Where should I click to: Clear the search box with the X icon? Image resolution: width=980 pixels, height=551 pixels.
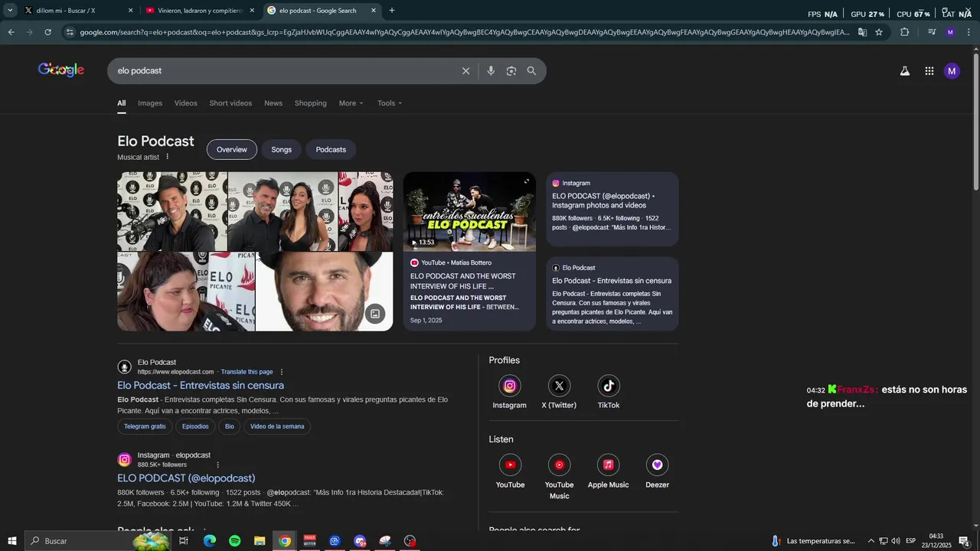pos(465,71)
